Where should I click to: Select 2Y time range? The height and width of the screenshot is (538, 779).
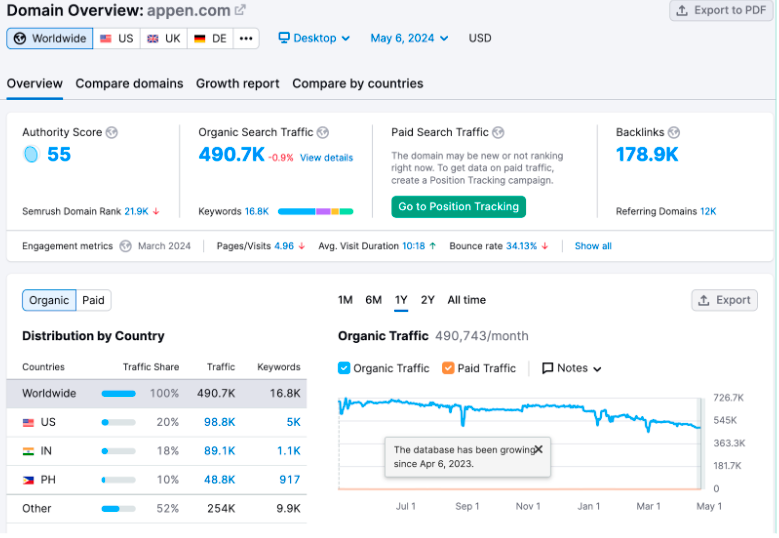pyautogui.click(x=427, y=300)
